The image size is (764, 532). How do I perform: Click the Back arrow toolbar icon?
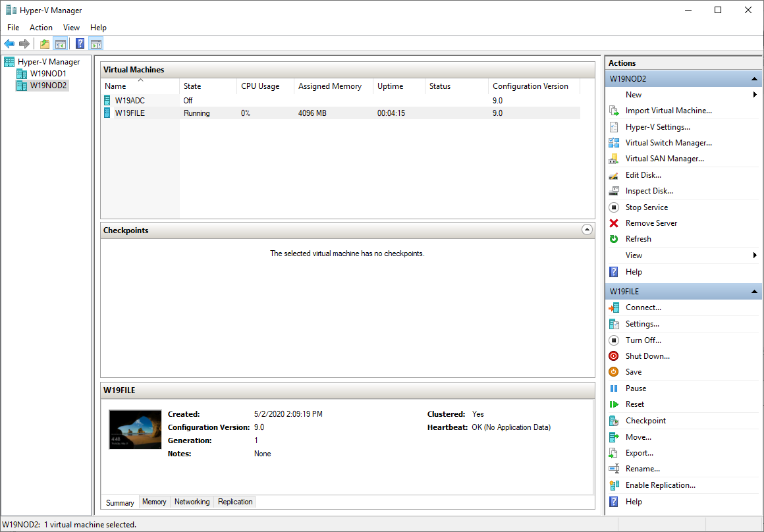(9, 44)
